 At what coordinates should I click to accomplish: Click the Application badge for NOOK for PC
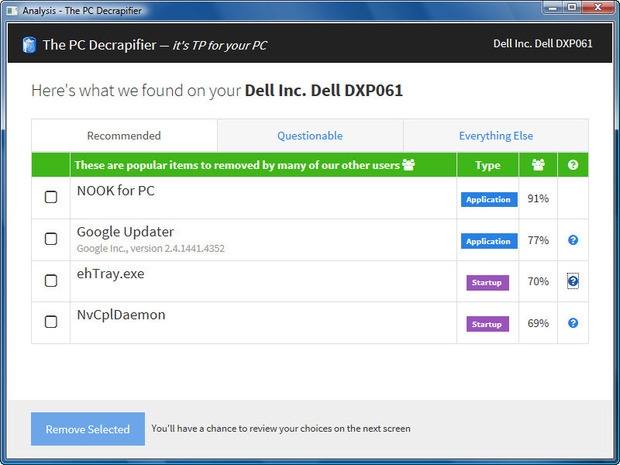point(489,199)
